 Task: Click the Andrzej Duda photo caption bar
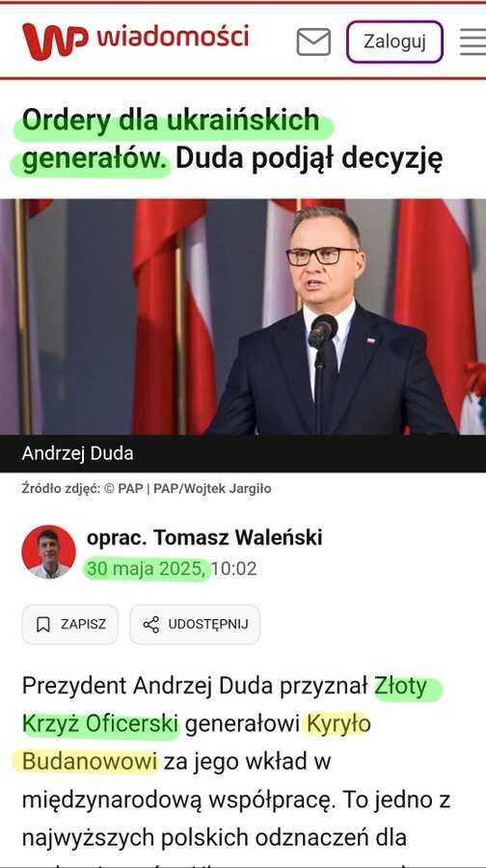pos(243,453)
